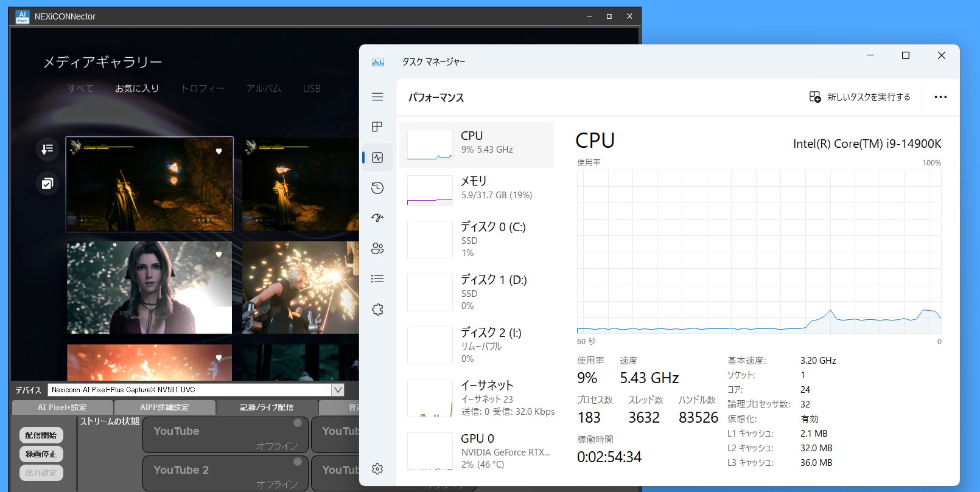Open App history icon in Task Manager
Image resolution: width=980 pixels, height=492 pixels.
377,188
